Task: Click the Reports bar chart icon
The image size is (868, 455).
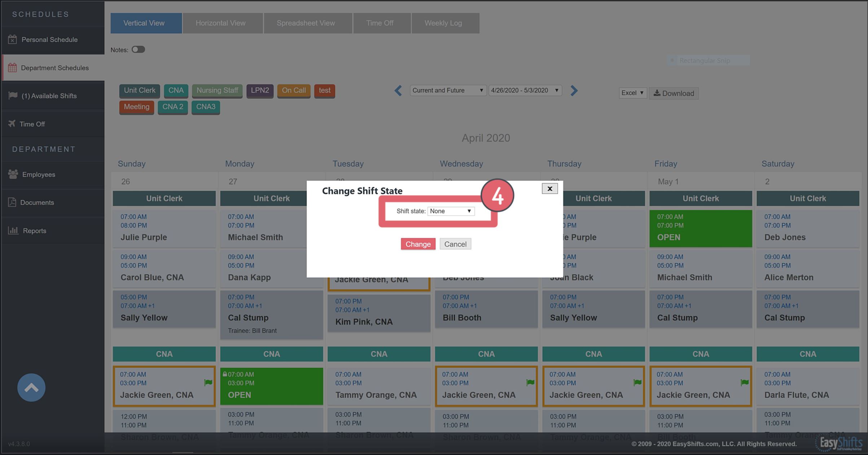Action: (x=13, y=230)
